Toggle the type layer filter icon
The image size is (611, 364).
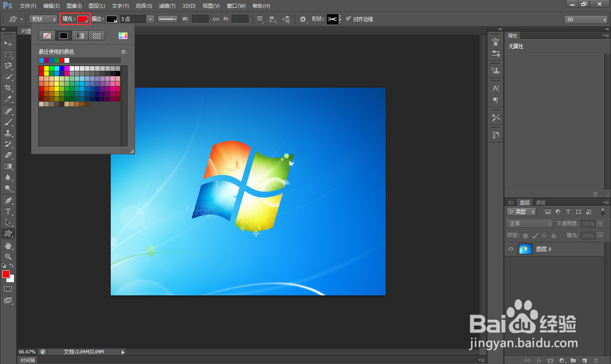click(x=568, y=211)
